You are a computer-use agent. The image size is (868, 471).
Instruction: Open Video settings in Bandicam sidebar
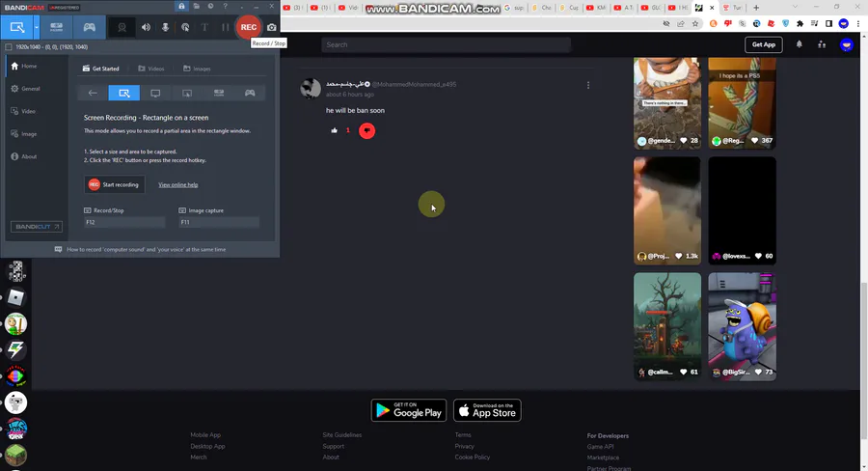click(23, 111)
